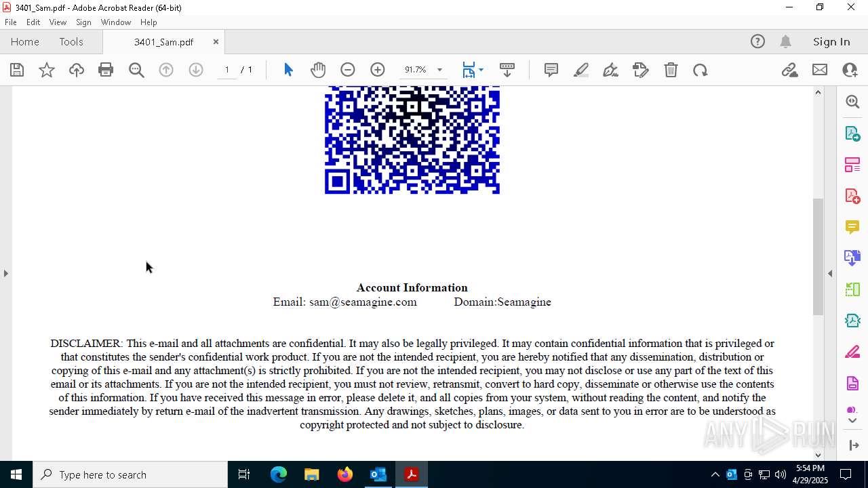868x488 pixels.
Task: Star this file as a favorite
Action: coord(47,70)
